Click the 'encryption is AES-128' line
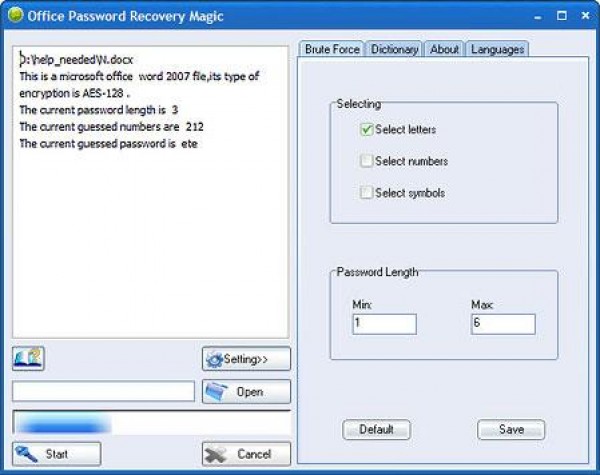The width and height of the screenshot is (600, 475). (75, 93)
